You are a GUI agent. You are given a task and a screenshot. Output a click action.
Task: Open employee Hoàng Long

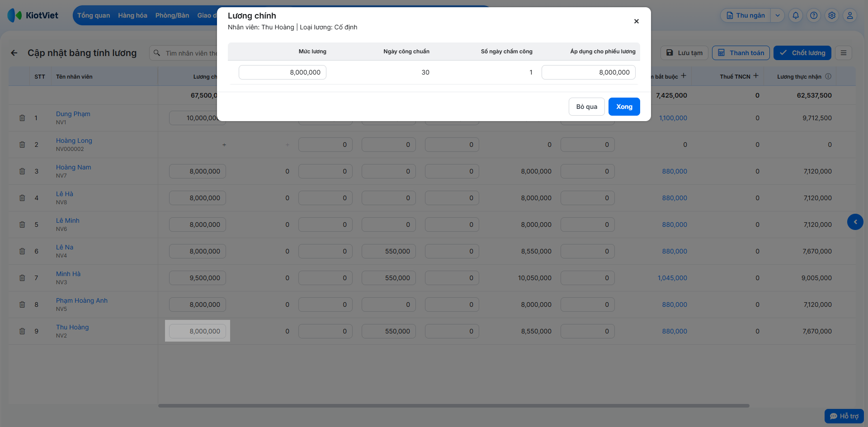click(74, 141)
